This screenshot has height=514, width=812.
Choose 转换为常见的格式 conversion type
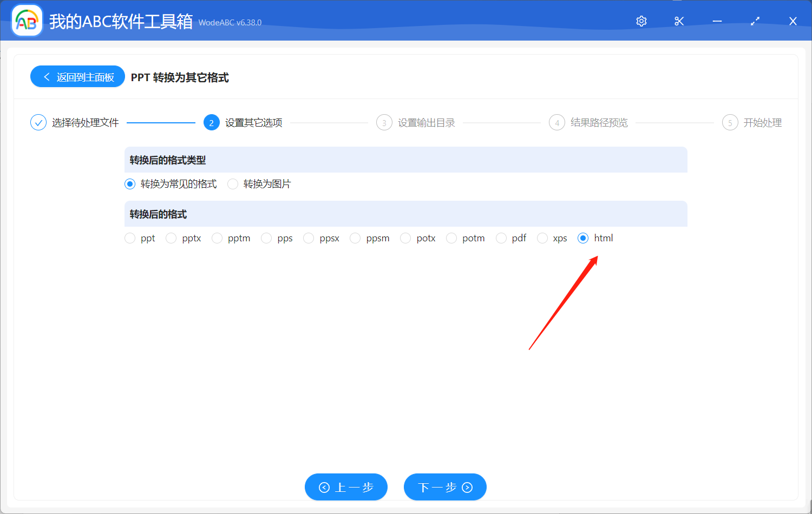click(129, 184)
